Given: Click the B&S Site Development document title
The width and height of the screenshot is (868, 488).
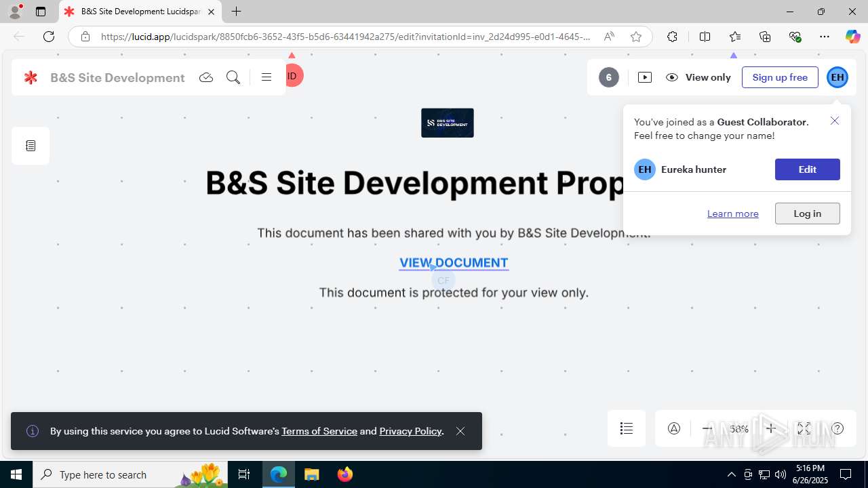Looking at the screenshot, I should pyautogui.click(x=117, y=77).
